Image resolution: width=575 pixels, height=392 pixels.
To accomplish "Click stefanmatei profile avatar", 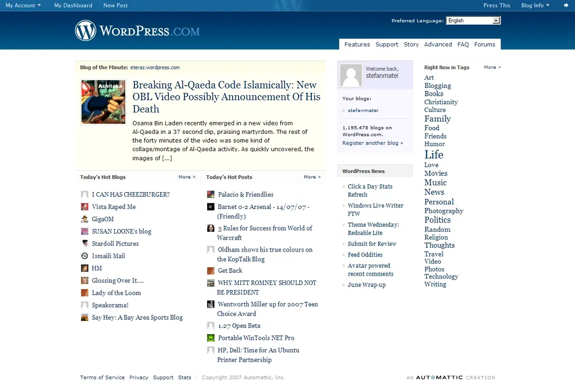I will pos(351,75).
